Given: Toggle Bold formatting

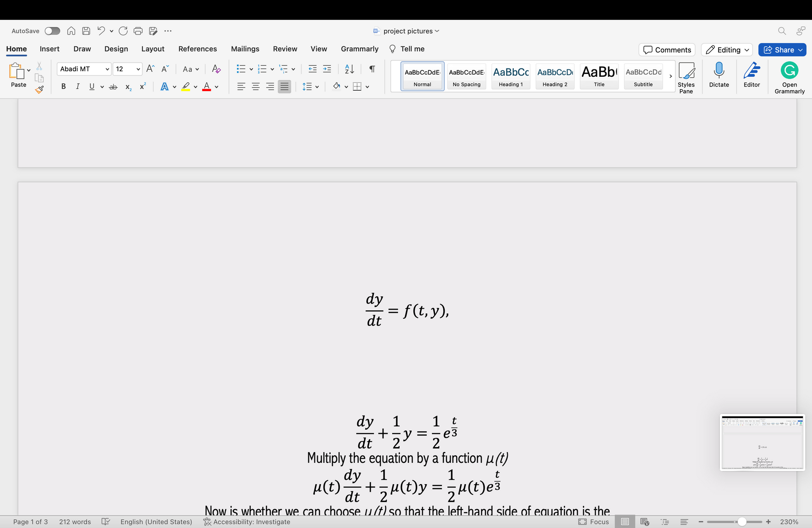Looking at the screenshot, I should coord(64,86).
